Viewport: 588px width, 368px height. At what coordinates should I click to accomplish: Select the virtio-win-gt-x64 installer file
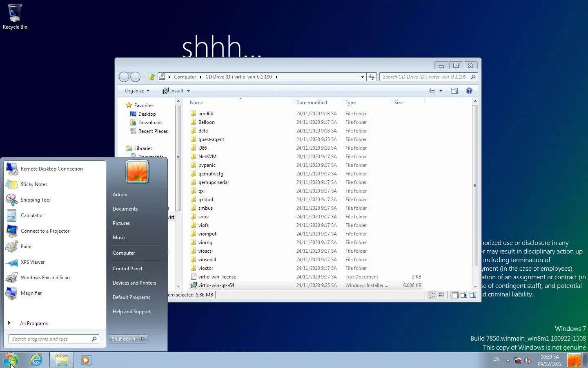click(x=306, y=285)
